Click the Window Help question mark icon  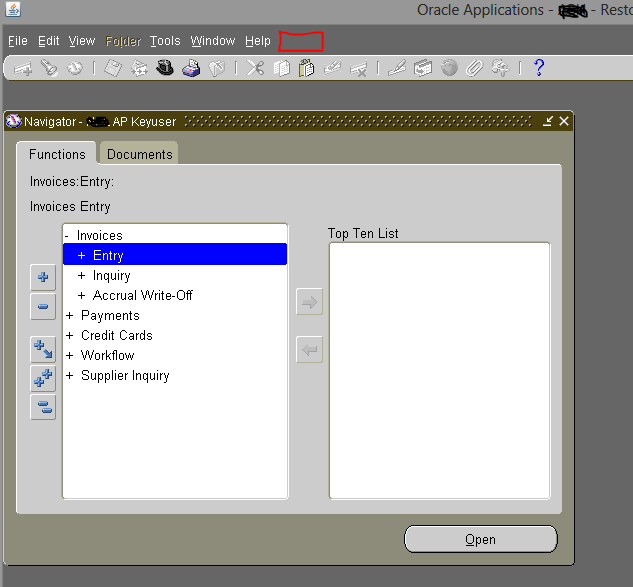tap(539, 68)
